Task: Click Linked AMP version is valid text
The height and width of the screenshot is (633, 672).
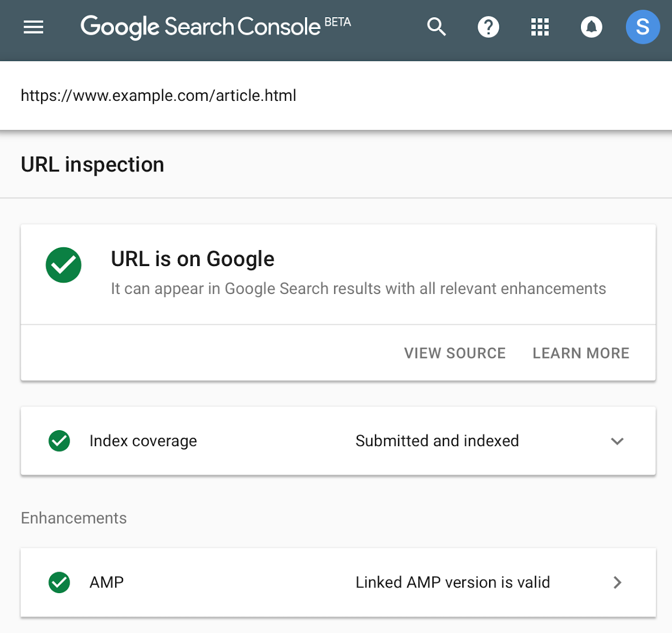Action: [x=453, y=582]
